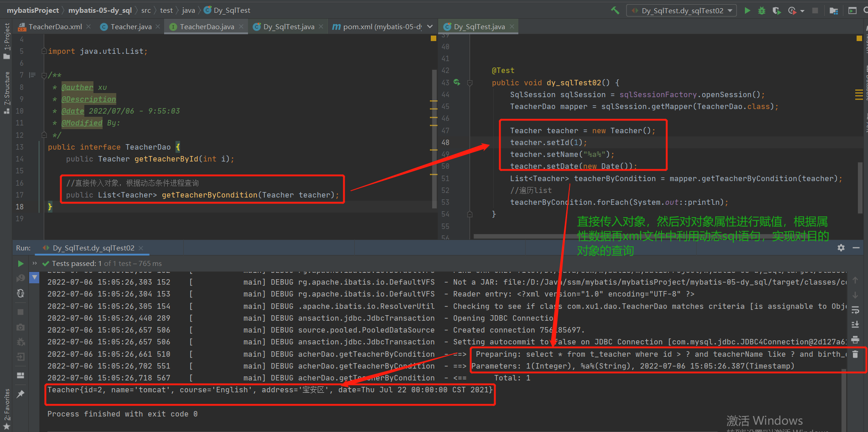Viewport: 868px width, 432px height.
Task: Click 'Tests passed: 1 of 1 test' status text
Action: (x=107, y=263)
